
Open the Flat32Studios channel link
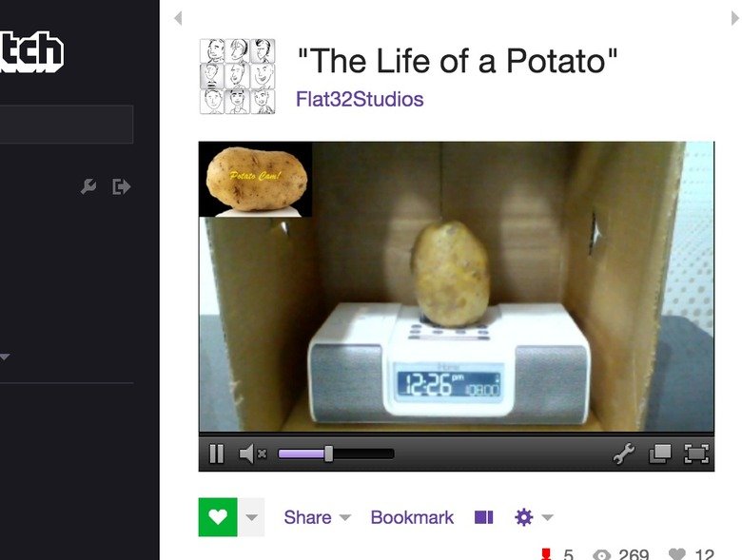click(360, 99)
